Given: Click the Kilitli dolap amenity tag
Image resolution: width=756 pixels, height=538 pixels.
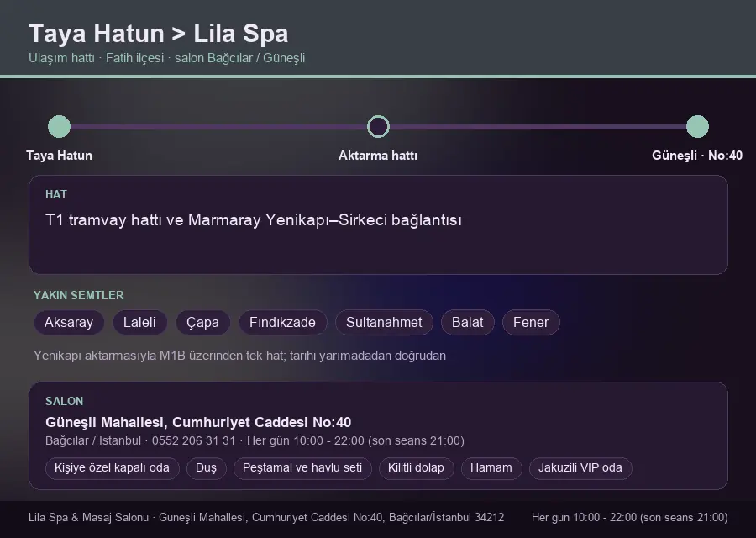Looking at the screenshot, I should click(x=416, y=468).
